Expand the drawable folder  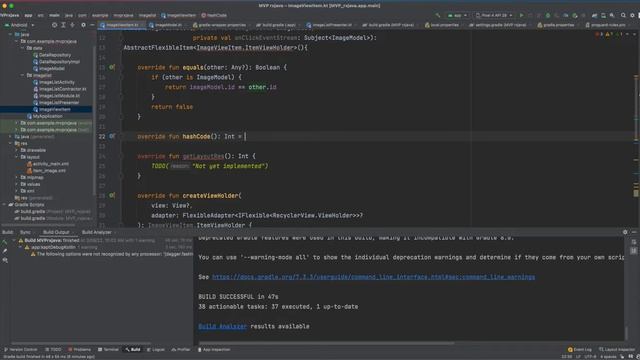(17, 150)
